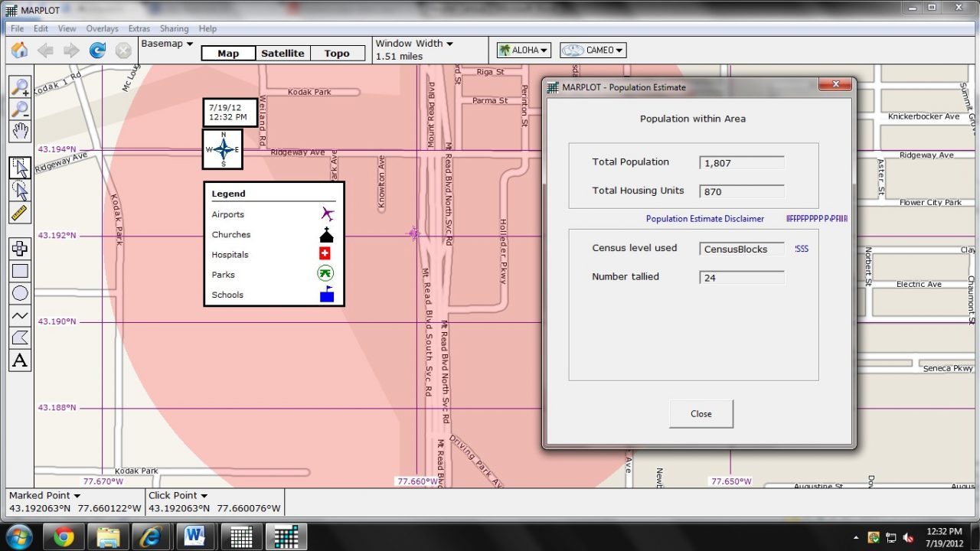The height and width of the screenshot is (551, 980).
Task: Select the Map basemap view
Action: 228,54
